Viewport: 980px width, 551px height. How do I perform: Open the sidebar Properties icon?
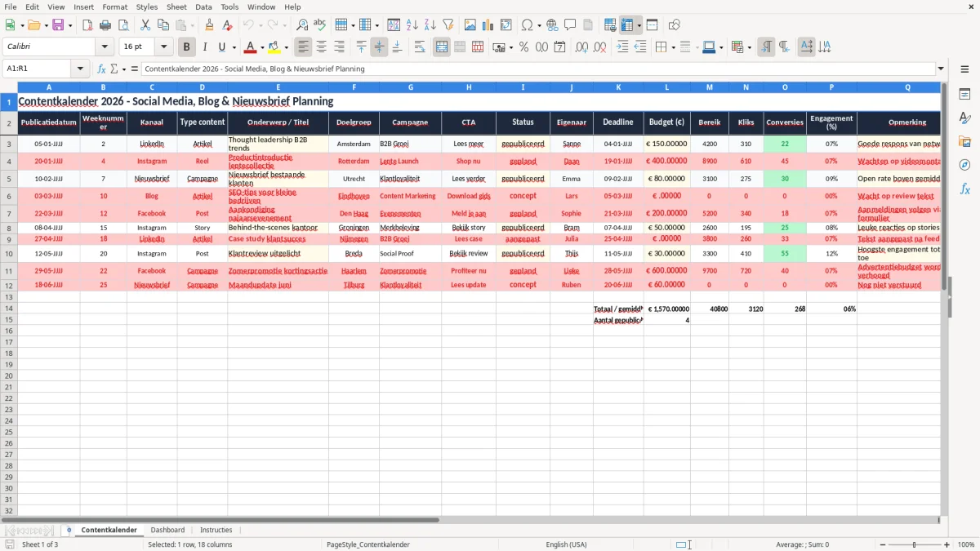pos(964,95)
